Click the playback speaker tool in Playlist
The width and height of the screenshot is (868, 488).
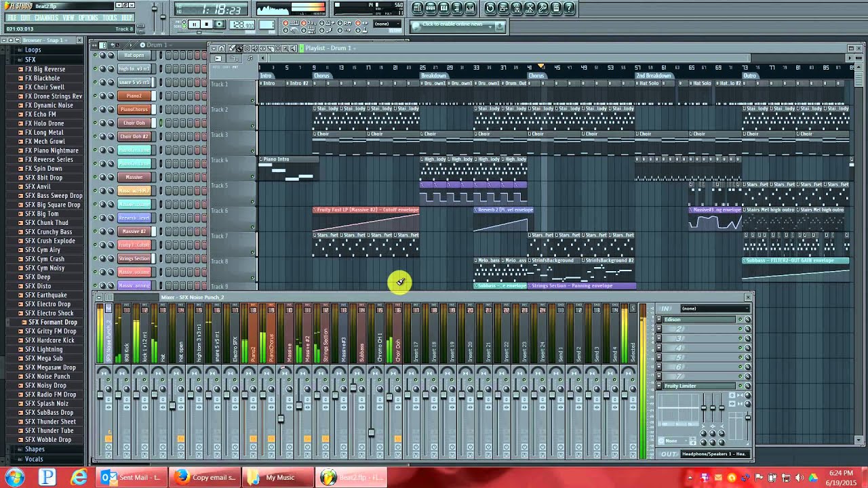click(293, 48)
